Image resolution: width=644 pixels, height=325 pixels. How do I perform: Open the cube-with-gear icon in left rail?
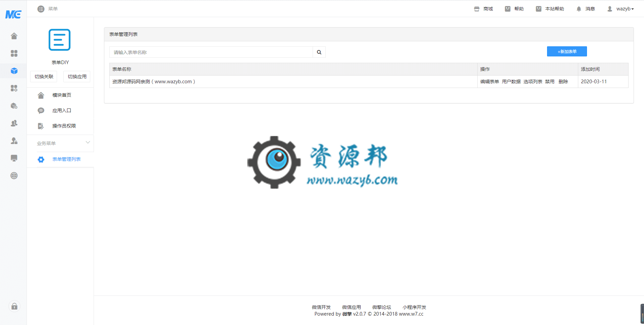14,106
